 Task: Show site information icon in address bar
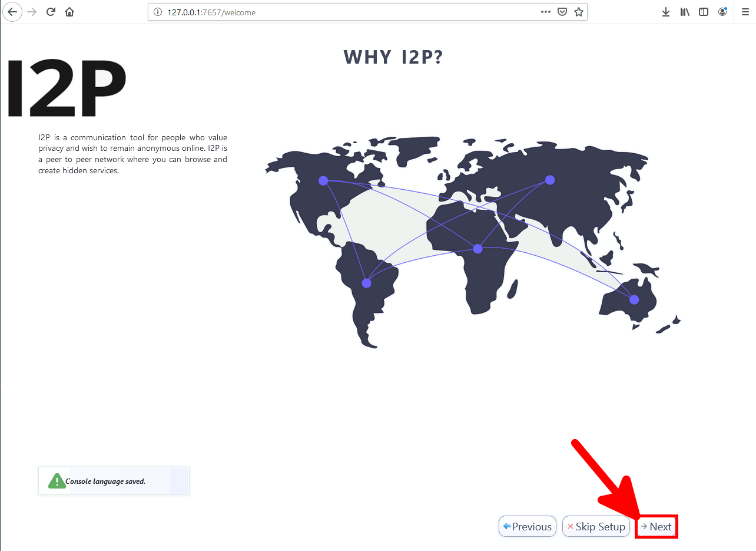pyautogui.click(x=158, y=12)
